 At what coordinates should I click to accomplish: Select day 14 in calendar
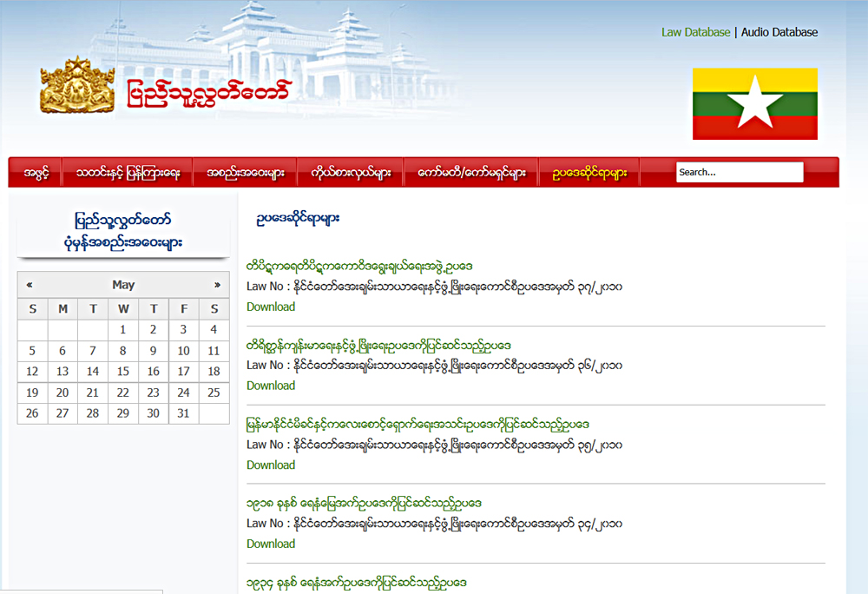point(93,372)
